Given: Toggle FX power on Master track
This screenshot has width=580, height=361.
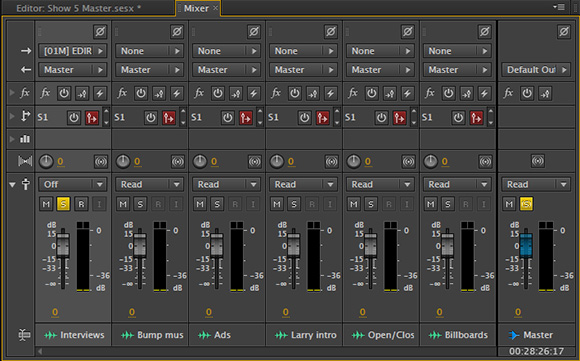Looking at the screenshot, I should [x=527, y=93].
